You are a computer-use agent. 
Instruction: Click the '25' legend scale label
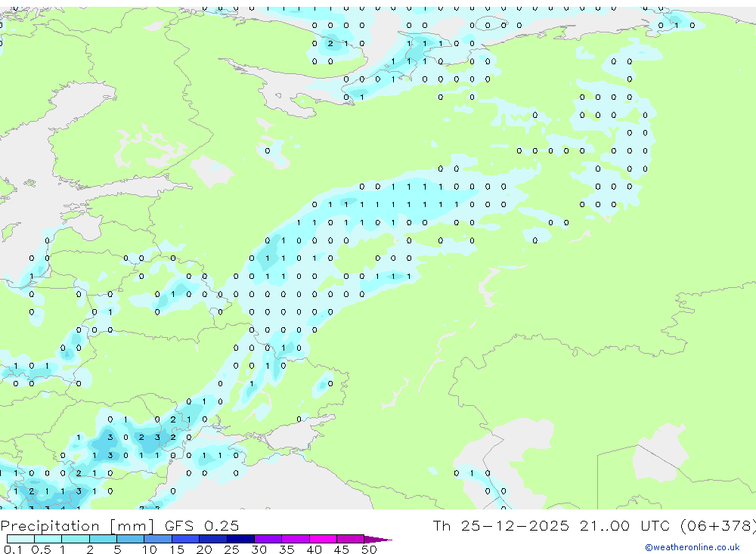(x=231, y=549)
